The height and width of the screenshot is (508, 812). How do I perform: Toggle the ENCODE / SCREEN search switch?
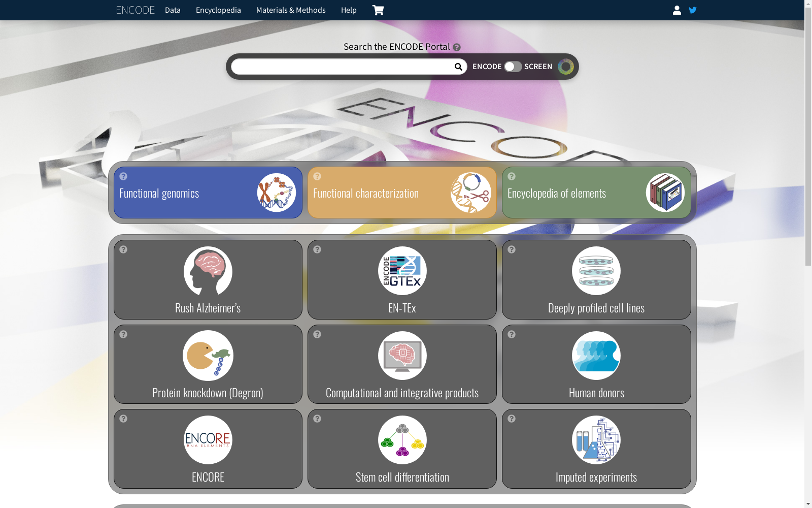click(513, 67)
